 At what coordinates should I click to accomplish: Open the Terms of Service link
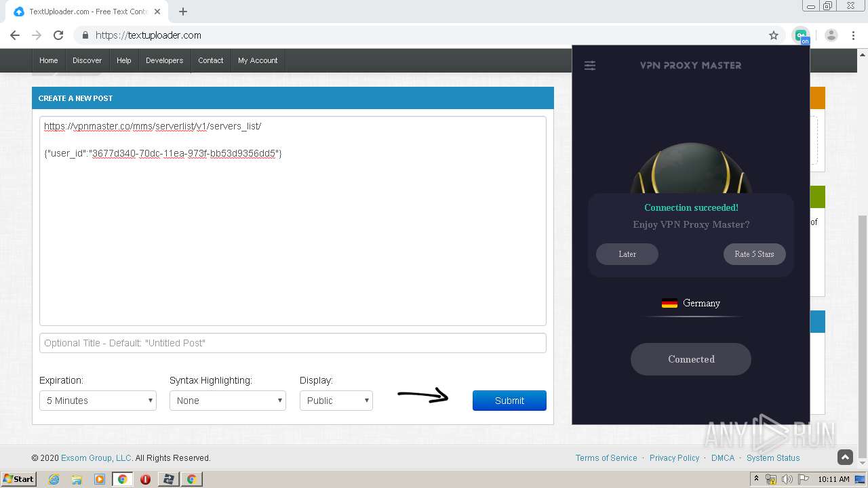click(x=606, y=458)
